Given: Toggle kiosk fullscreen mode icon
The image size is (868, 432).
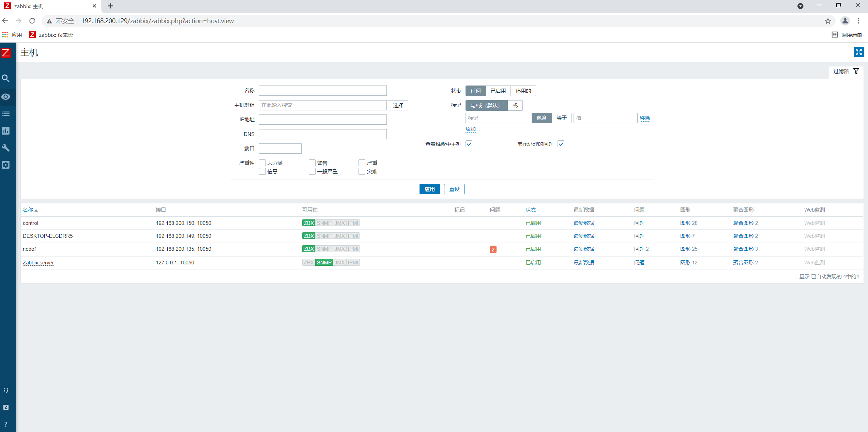Looking at the screenshot, I should click(858, 52).
